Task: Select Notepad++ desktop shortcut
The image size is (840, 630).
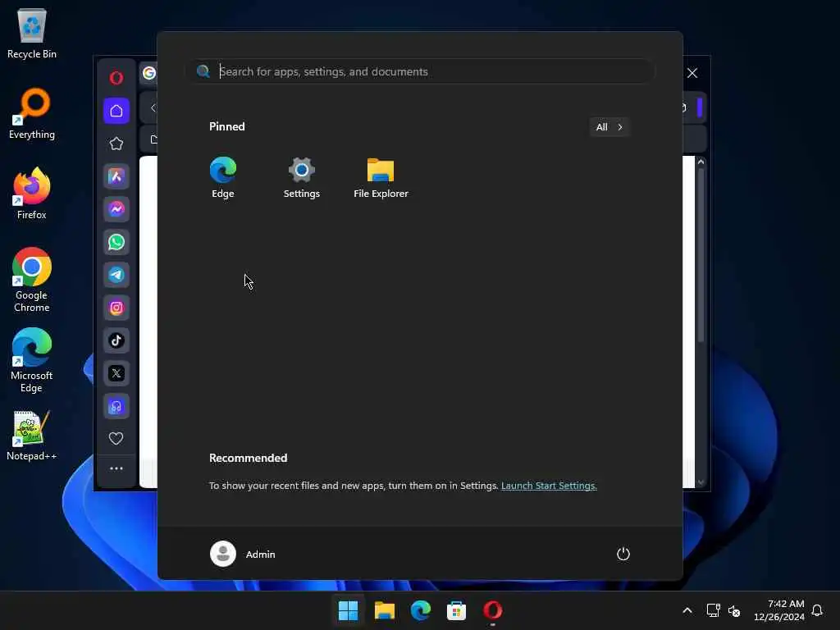Action: pos(32,435)
